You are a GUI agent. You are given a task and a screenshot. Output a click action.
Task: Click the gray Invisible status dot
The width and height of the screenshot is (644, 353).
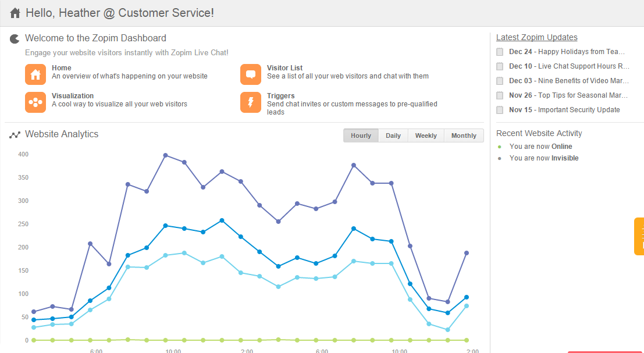[499, 158]
